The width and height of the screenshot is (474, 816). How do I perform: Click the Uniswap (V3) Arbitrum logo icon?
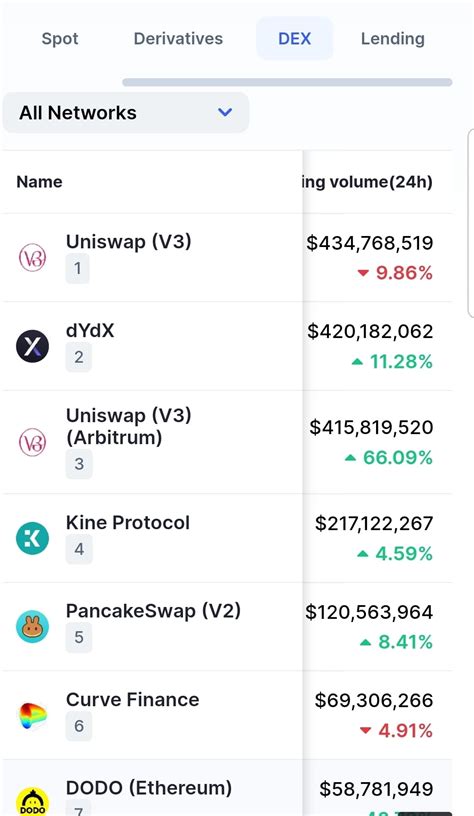[x=32, y=442]
